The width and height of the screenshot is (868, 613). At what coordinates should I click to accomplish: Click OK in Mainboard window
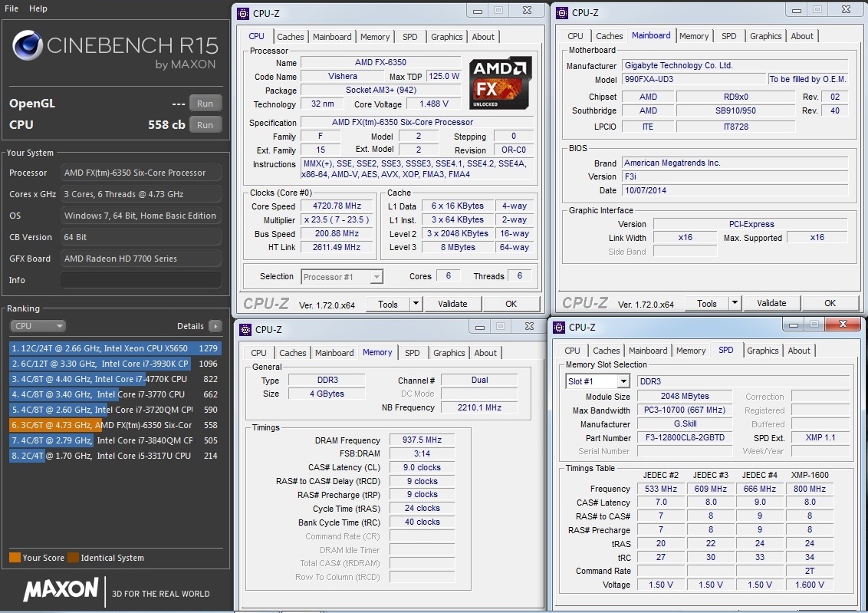coord(830,304)
